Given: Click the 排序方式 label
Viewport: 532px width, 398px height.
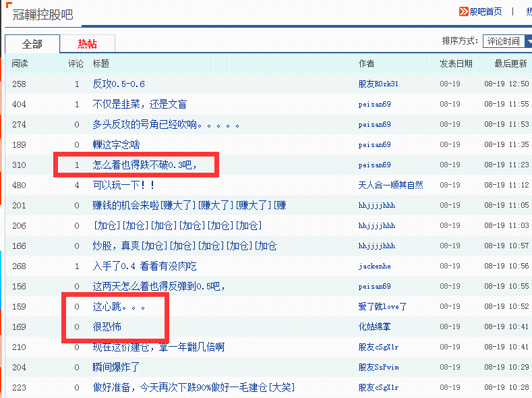Looking at the screenshot, I should pos(460,41).
